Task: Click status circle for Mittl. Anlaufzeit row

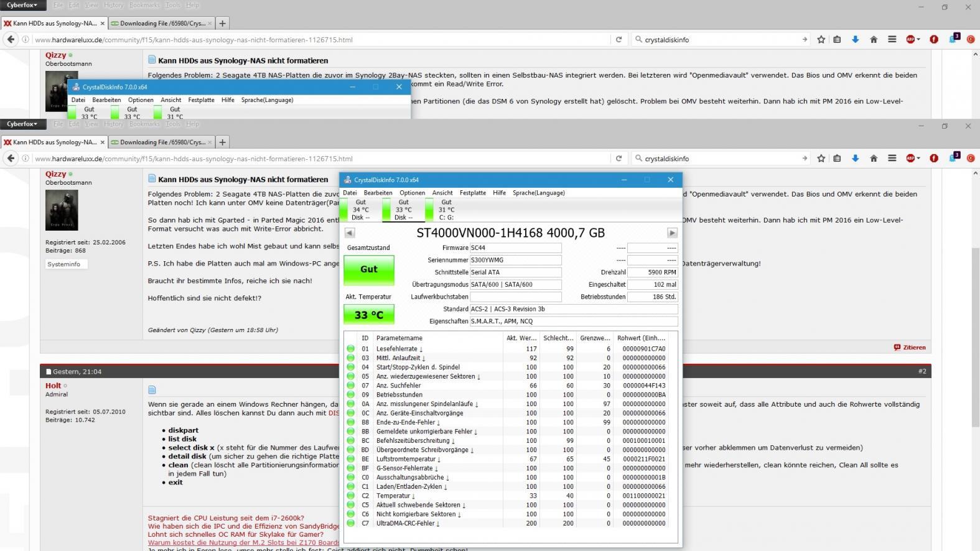Action: (x=351, y=358)
